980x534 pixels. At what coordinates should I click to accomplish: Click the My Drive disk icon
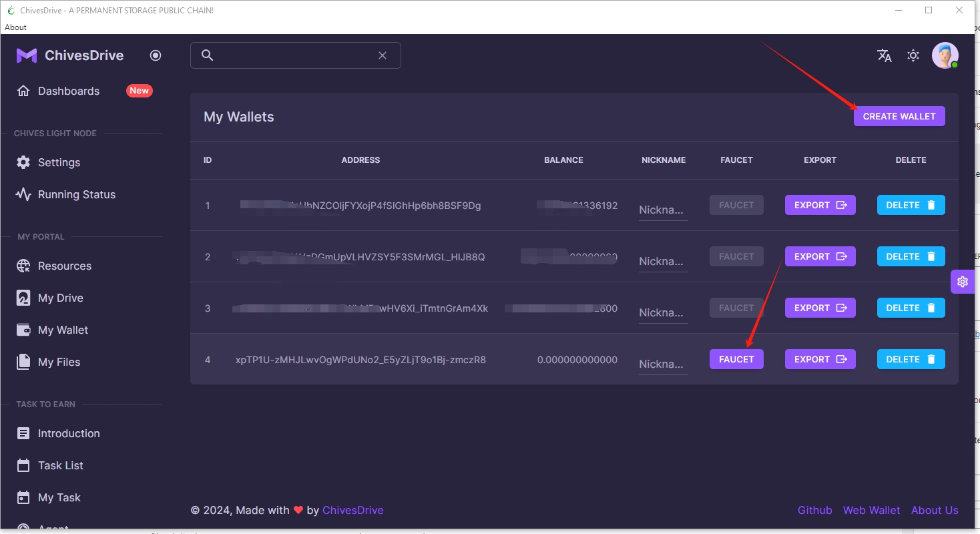pyautogui.click(x=23, y=298)
